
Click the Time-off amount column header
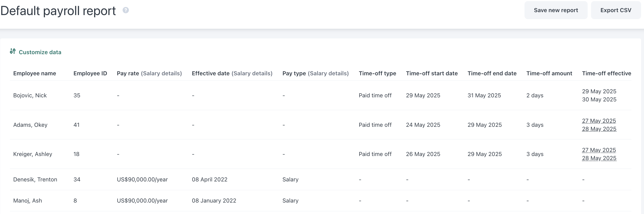pyautogui.click(x=549, y=73)
